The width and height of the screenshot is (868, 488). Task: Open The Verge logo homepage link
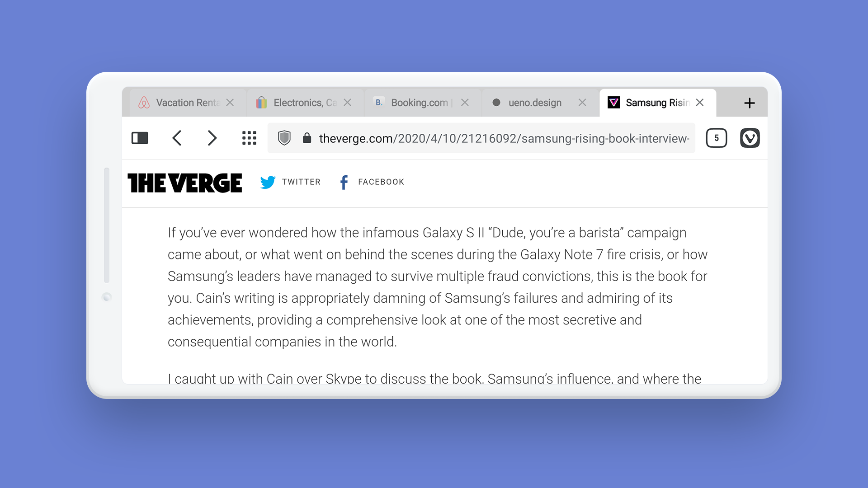click(185, 183)
